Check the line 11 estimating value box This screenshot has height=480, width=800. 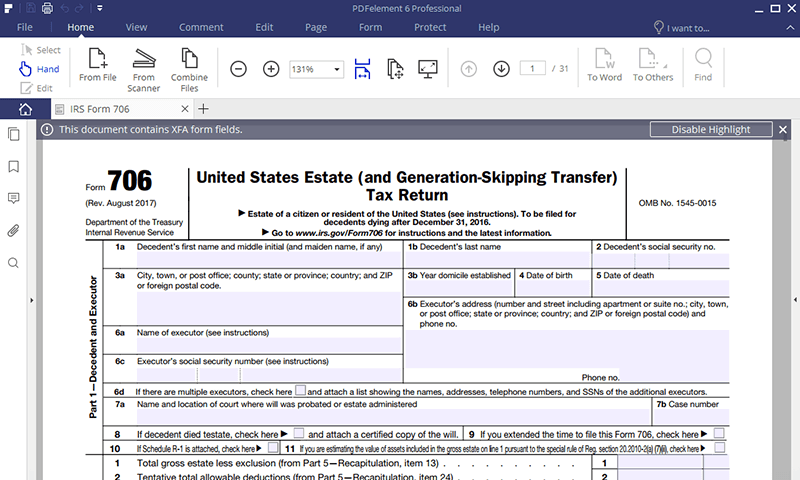[719, 447]
